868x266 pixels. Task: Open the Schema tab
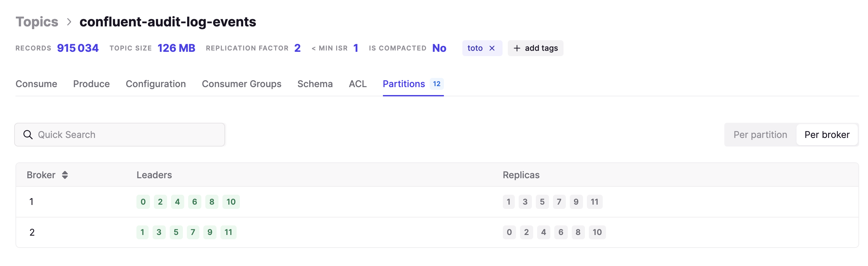pyautogui.click(x=315, y=84)
